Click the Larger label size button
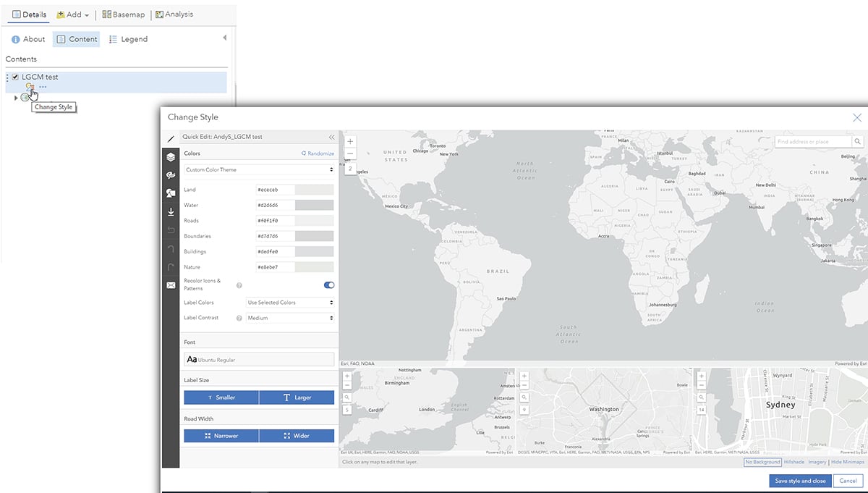 tap(297, 397)
